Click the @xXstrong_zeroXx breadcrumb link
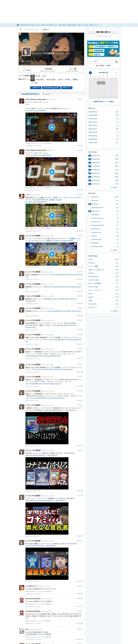138x644 pixels. coord(32,30)
